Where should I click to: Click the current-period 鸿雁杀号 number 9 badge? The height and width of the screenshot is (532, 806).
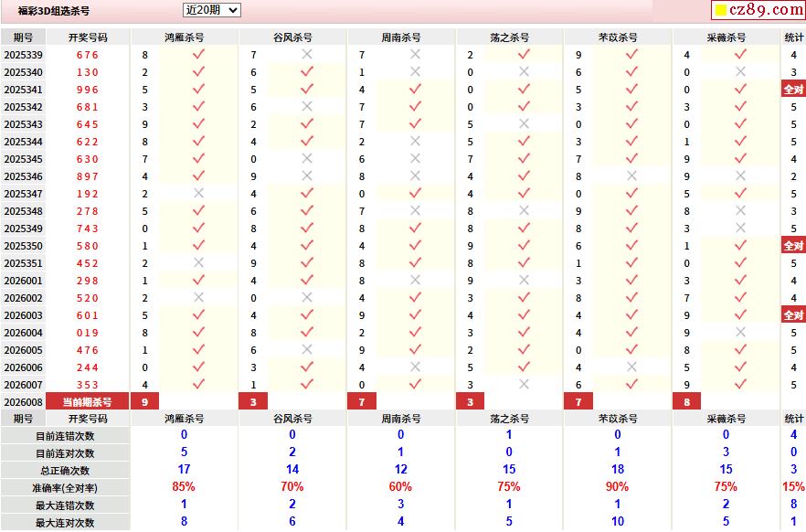tap(145, 402)
